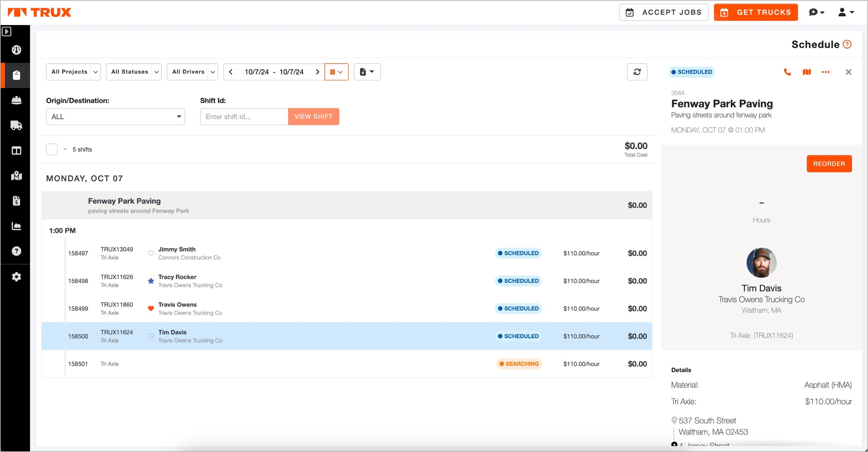Toggle favorite heart for Jimmy Smith

(151, 253)
